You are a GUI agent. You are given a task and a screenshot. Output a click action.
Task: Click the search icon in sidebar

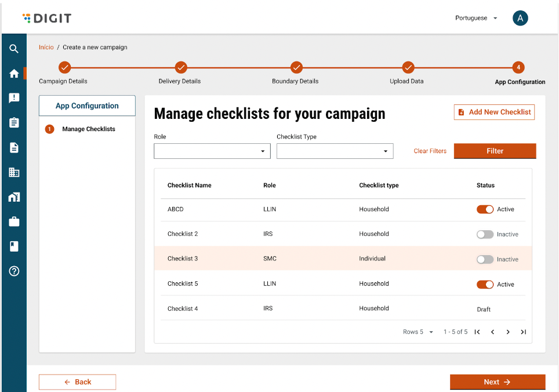coord(14,49)
